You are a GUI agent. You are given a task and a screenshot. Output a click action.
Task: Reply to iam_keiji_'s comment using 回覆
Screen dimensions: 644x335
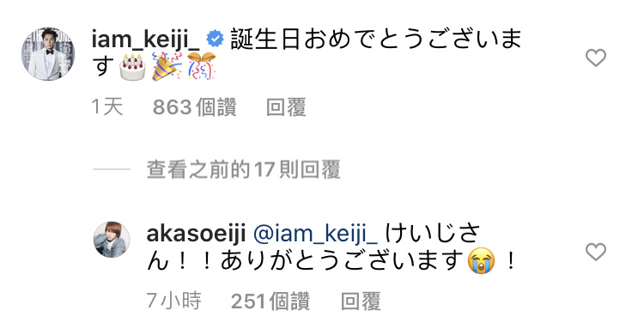click(x=286, y=107)
